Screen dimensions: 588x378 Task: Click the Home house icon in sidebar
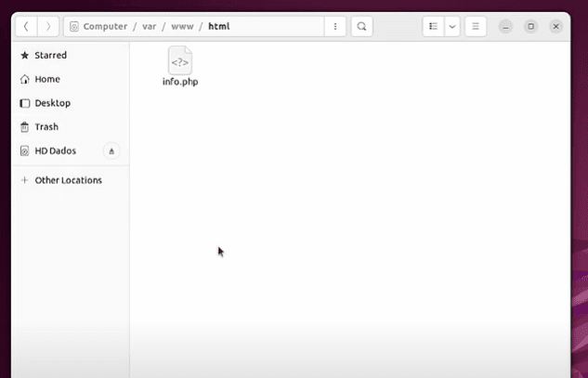point(25,79)
